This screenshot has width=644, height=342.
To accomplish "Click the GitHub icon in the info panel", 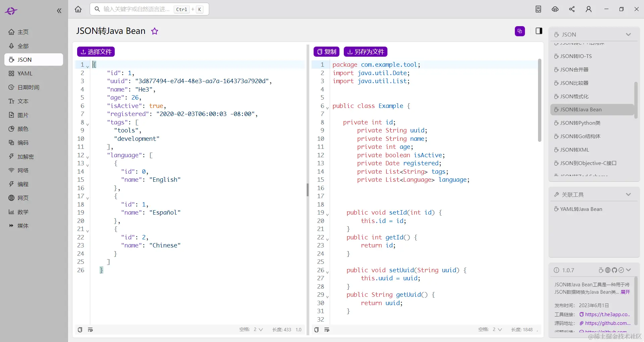I will click(614, 270).
